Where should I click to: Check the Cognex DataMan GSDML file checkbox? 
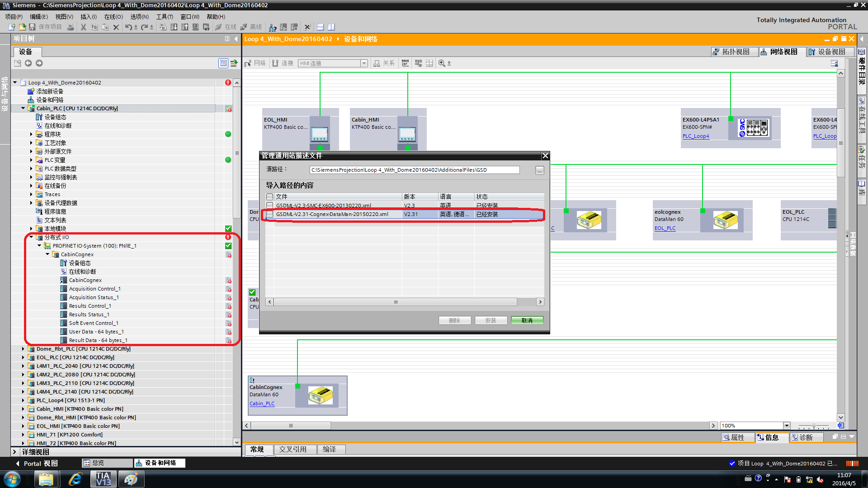tap(270, 214)
